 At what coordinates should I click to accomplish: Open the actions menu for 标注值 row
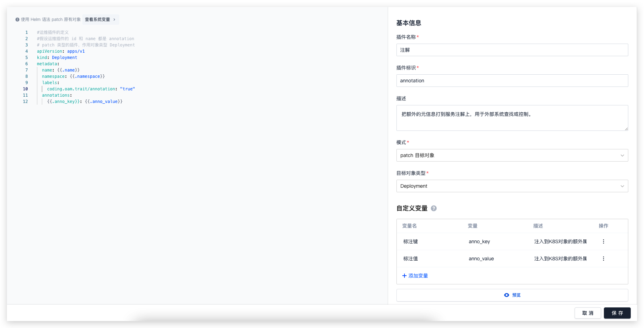tap(604, 259)
